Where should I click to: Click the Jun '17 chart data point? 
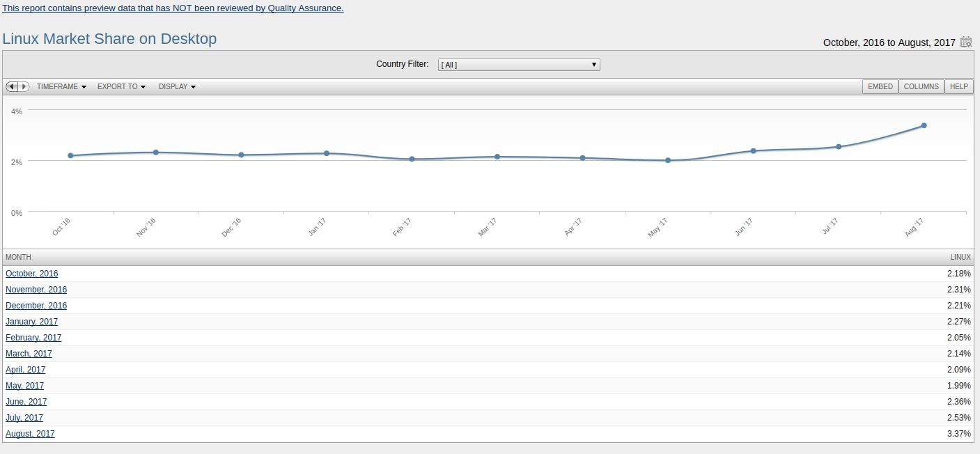pos(754,151)
